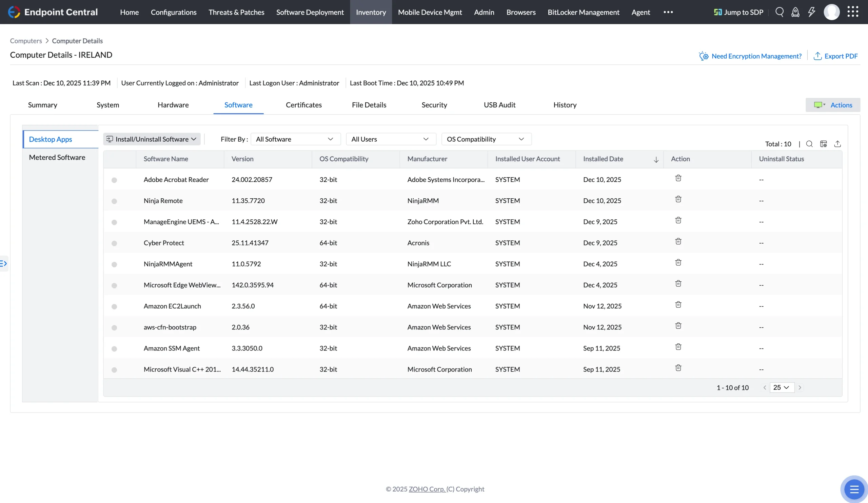
Task: Click trash icon for Microsoft Edge WebView row
Action: 678,284
